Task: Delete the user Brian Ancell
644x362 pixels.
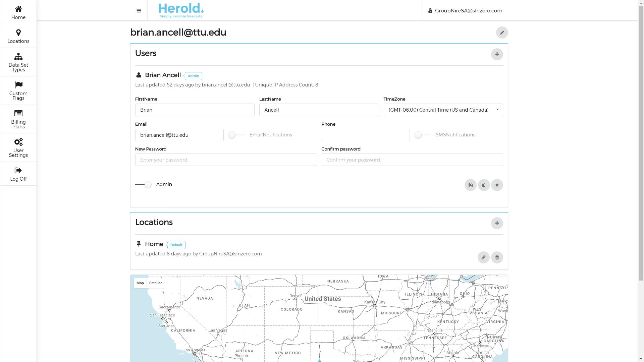Action: (484, 185)
